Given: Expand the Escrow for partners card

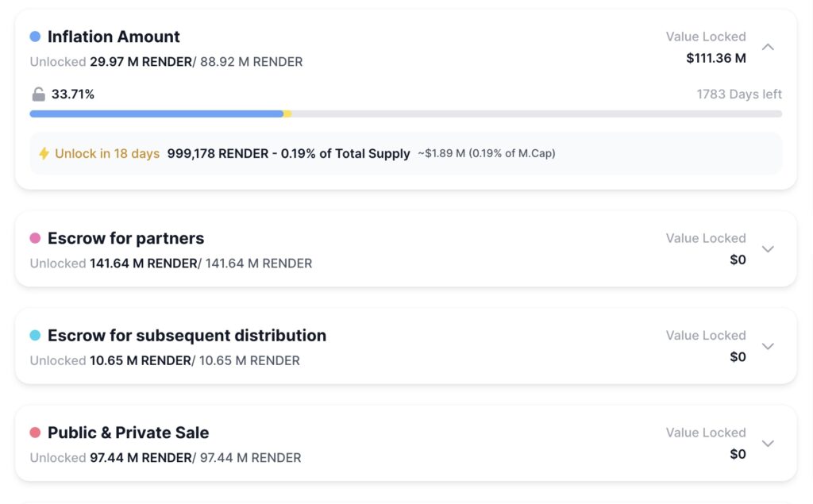Looking at the screenshot, I should (768, 248).
